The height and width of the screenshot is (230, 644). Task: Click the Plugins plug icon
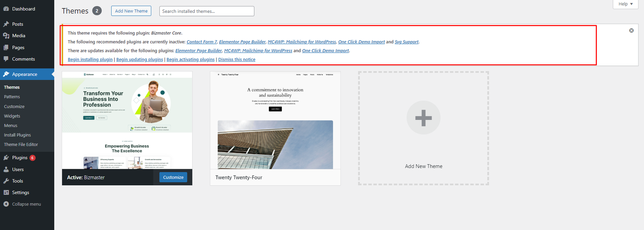(x=6, y=158)
